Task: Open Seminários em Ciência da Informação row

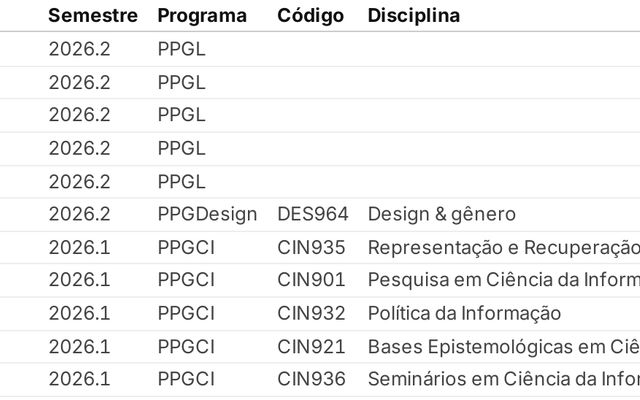Action: point(504,379)
